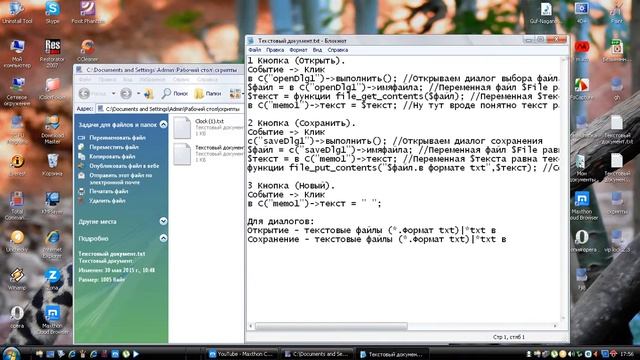Click the '1 Кнопка (Открыть).' line in Notepad
Image resolution: width=640 pixels, height=360 pixels.
(296, 60)
